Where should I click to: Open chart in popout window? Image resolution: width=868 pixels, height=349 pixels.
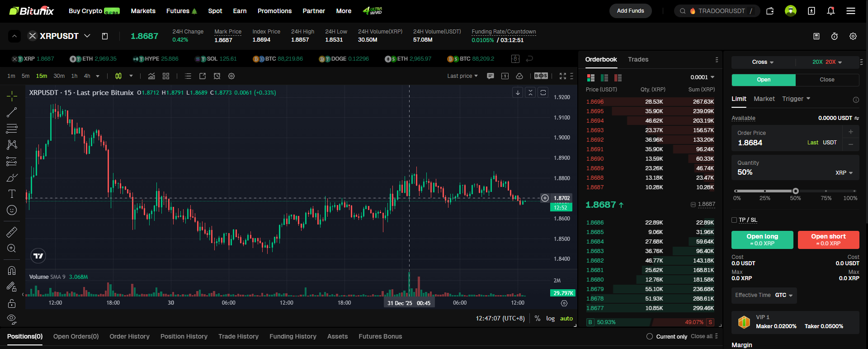[203, 76]
